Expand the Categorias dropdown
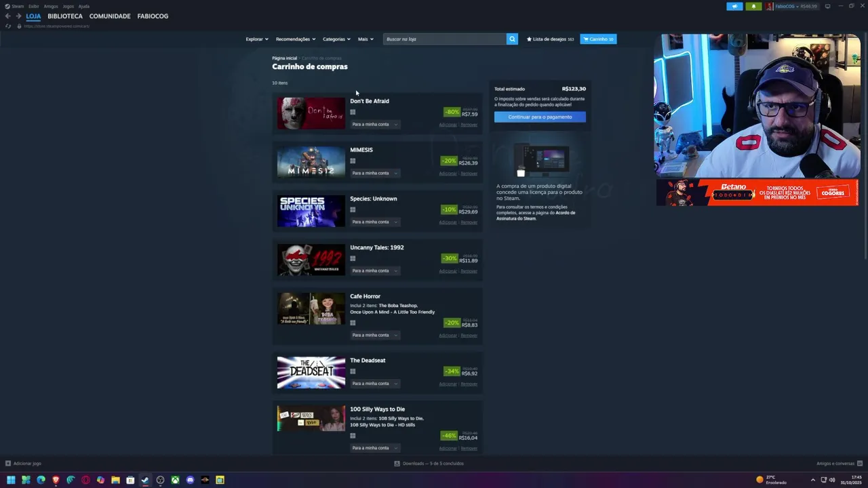Image resolution: width=868 pixels, height=488 pixels. point(336,39)
